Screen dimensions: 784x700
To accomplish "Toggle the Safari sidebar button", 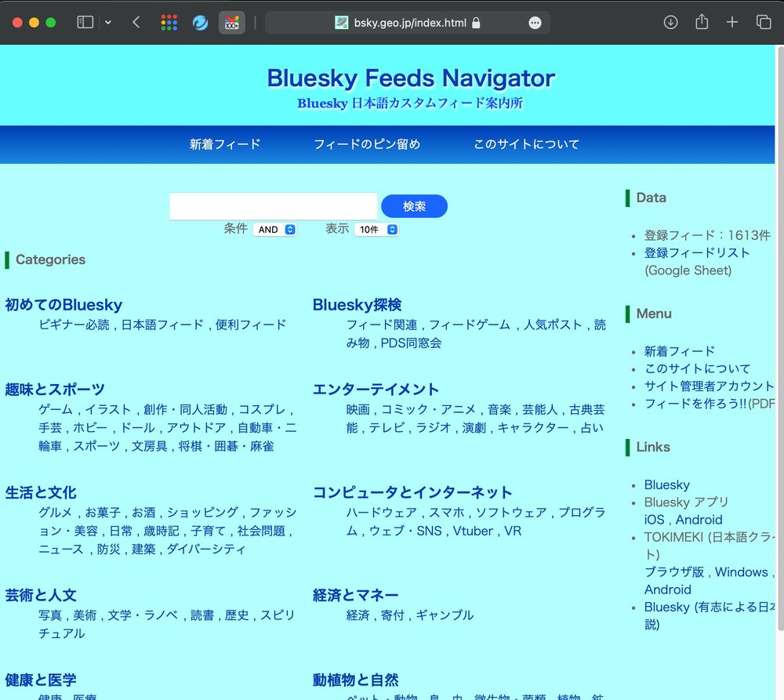I will 85,23.
